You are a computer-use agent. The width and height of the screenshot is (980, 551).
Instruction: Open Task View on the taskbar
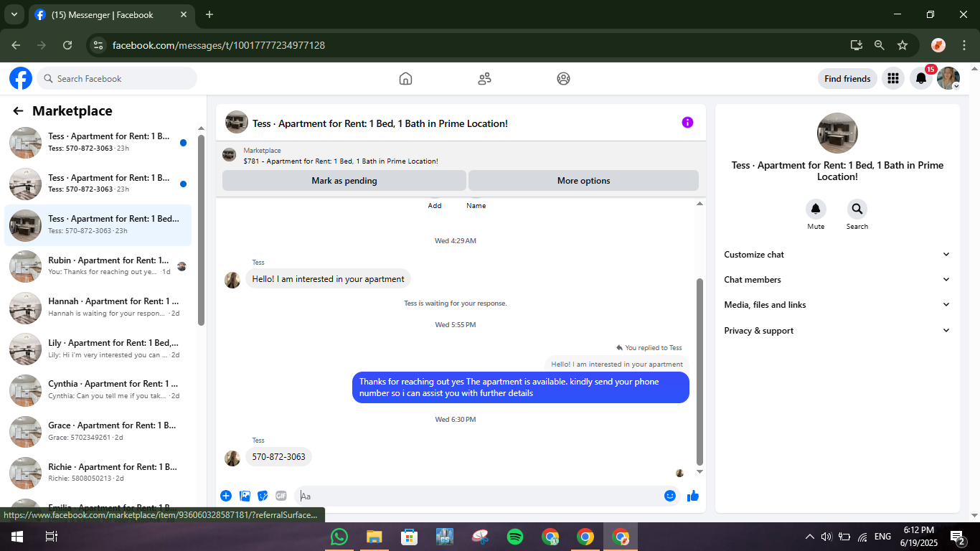tap(51, 537)
